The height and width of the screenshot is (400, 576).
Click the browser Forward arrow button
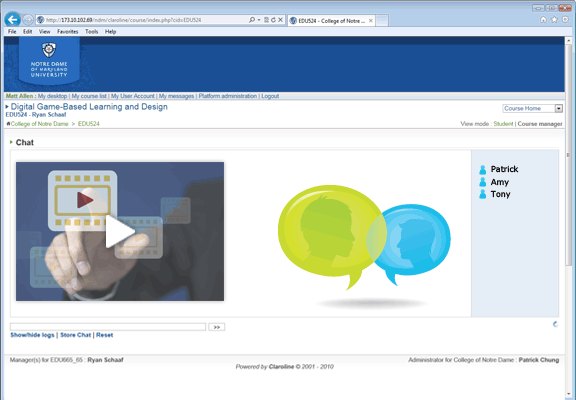28,19
